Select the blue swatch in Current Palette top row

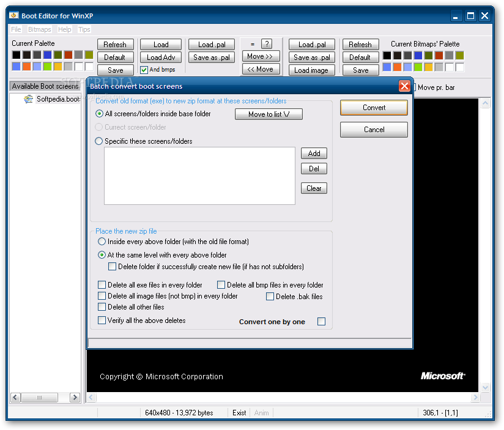click(47, 55)
